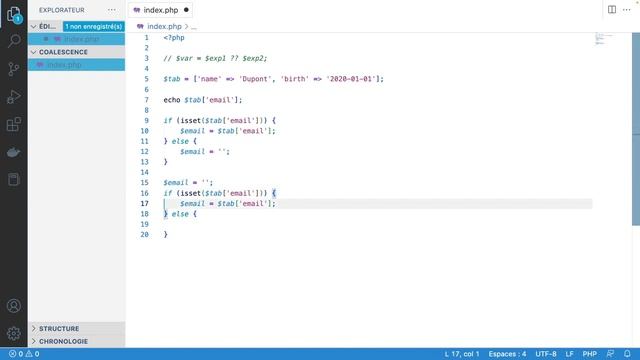This screenshot has width=640, height=360.
Task: Open the Accounts menu icon
Action: 14,306
